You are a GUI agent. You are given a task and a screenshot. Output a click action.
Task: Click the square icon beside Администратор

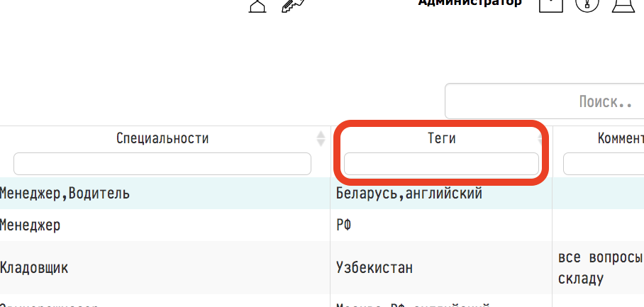pyautogui.click(x=551, y=5)
